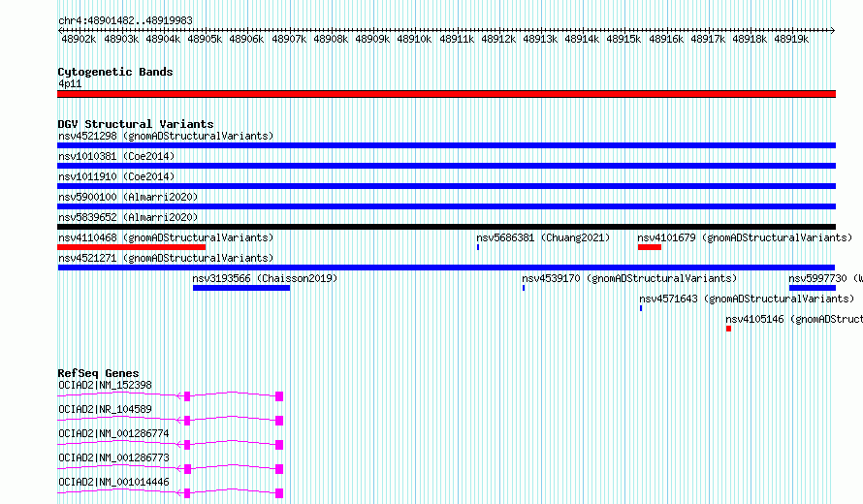
Task: Click the 4p11 cytogenetic band red bar
Action: point(446,94)
